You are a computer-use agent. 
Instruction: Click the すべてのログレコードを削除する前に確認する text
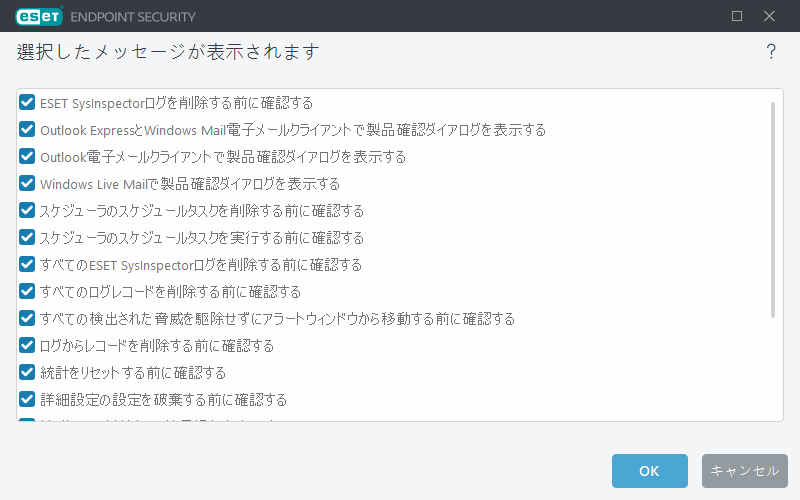tap(170, 292)
